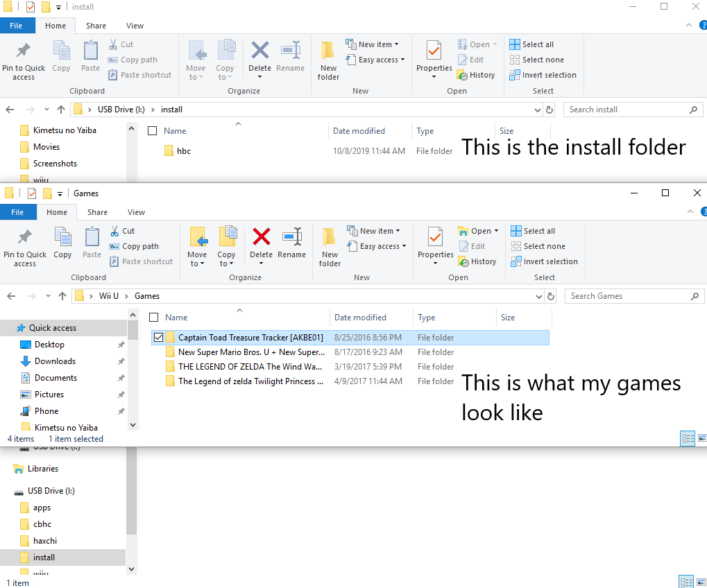
Task: Click Cut in the Games window ribbon
Action: (123, 231)
